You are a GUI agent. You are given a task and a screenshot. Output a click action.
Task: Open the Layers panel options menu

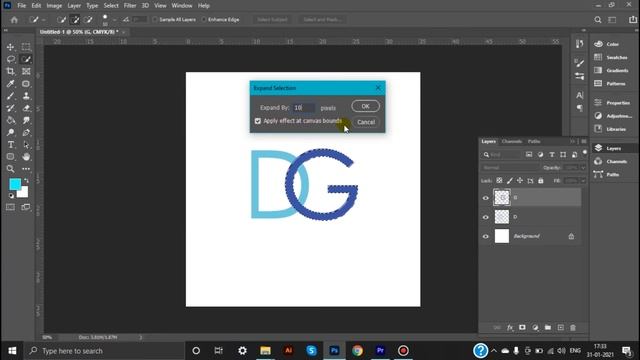click(x=584, y=141)
